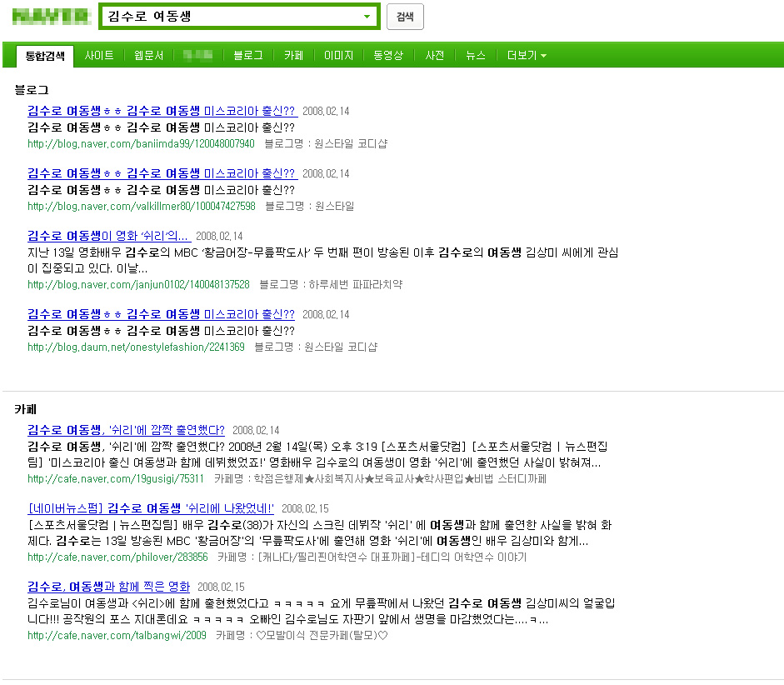The width and height of the screenshot is (784, 685).
Task: Switch to the 동영상 tab
Action: (388, 56)
